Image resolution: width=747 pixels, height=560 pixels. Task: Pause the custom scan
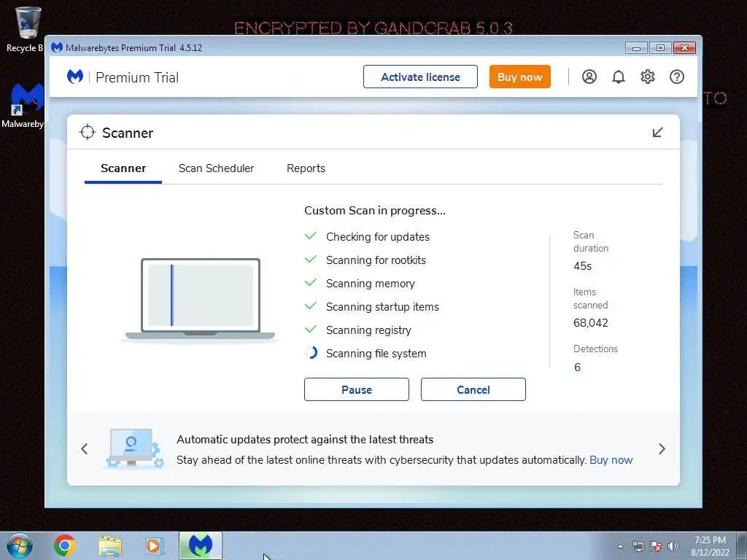tap(356, 389)
